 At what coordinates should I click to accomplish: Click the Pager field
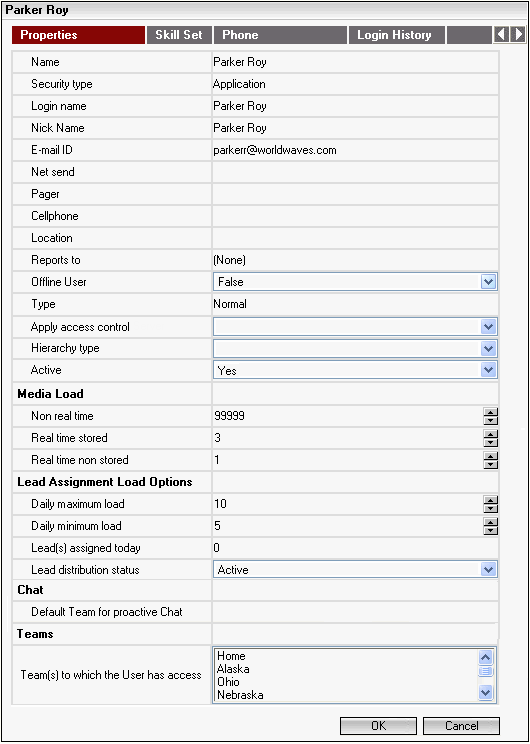click(355, 194)
